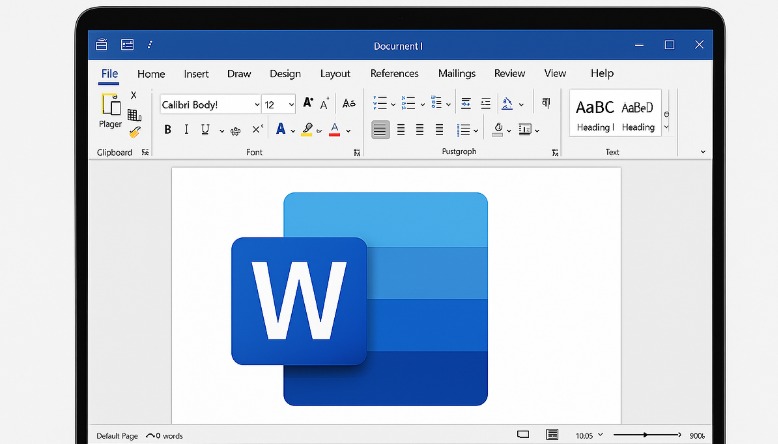Image resolution: width=778 pixels, height=444 pixels.
Task: Switch to the References tab
Action: [394, 73]
